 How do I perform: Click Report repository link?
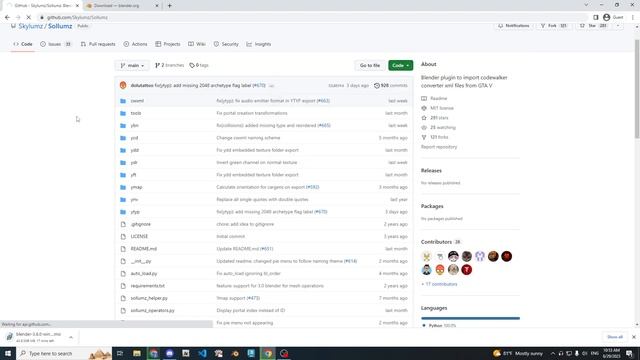439,147
